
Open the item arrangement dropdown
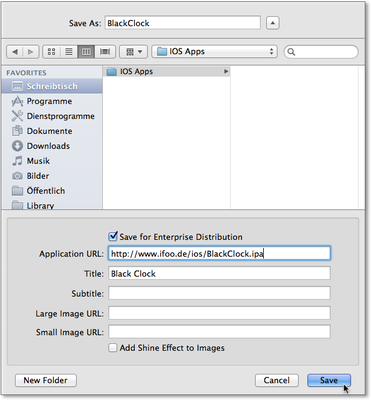(x=133, y=52)
